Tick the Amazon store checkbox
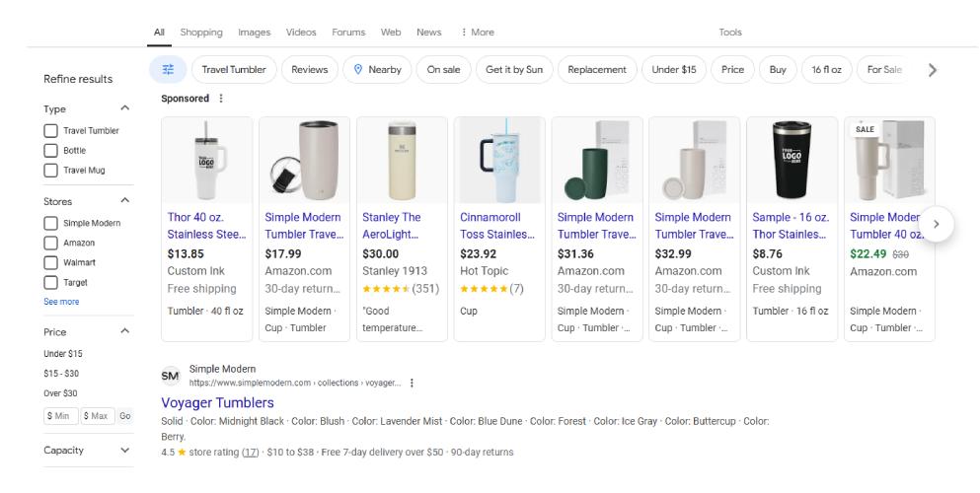 tap(50, 243)
